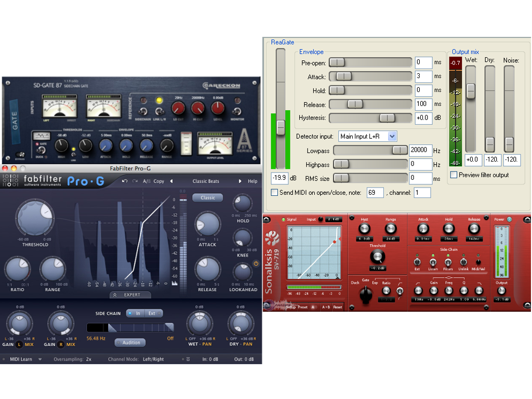Toggle Sonalksis Side-Chain Filters switch
The width and height of the screenshot is (532, 399).
coord(448,262)
